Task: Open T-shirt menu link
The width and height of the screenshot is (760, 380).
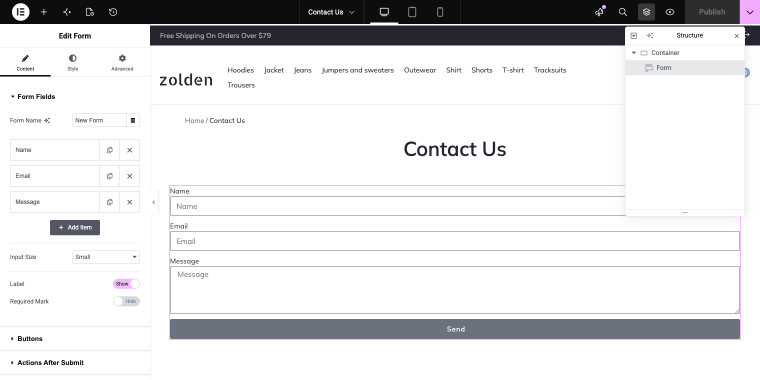Action: [513, 70]
